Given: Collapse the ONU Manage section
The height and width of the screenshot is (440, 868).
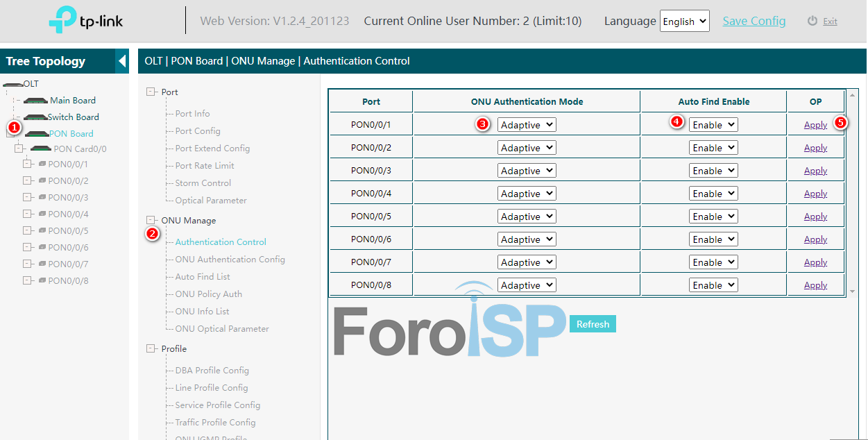Looking at the screenshot, I should coord(151,220).
